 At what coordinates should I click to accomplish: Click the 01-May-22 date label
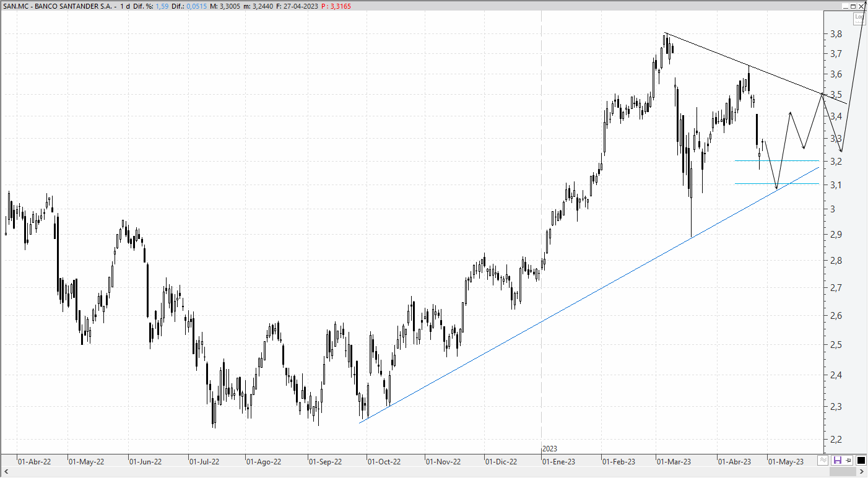(86, 461)
